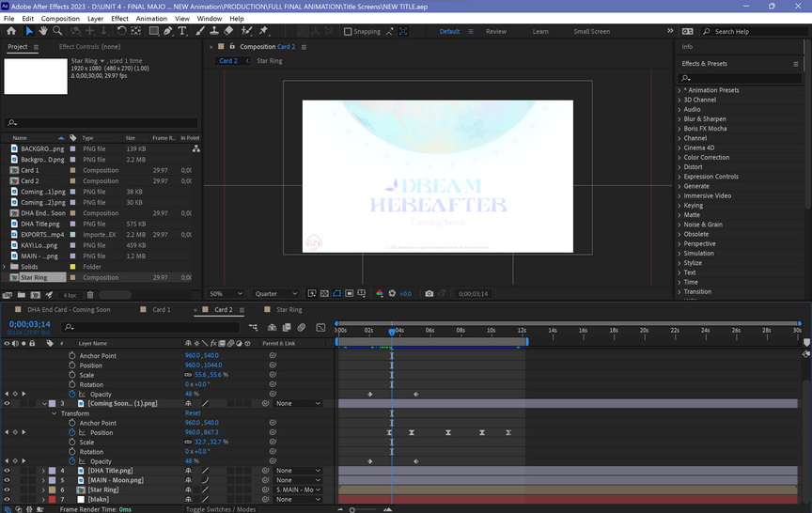Image resolution: width=812 pixels, height=513 pixels.
Task: Expand the Color Correction effects category
Action: (679, 157)
